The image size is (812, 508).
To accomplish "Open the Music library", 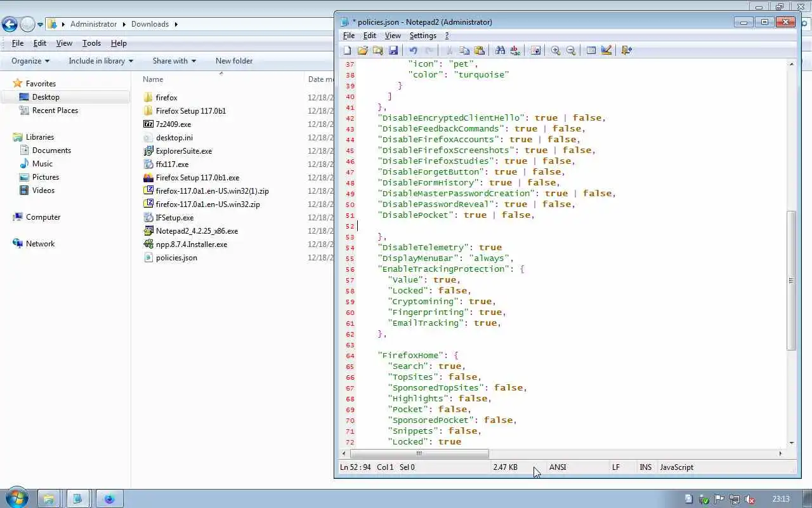I will tap(43, 164).
